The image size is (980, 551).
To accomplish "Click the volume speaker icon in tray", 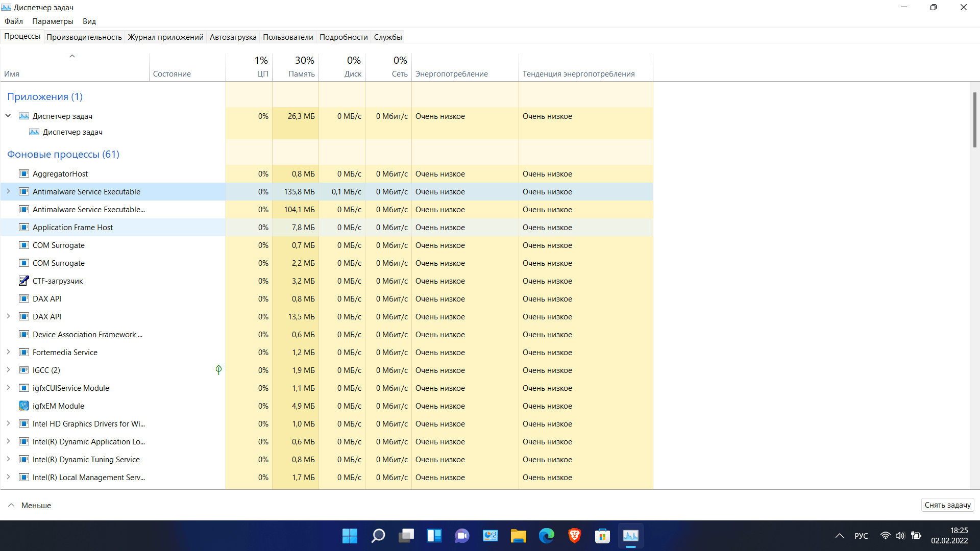I will [900, 536].
